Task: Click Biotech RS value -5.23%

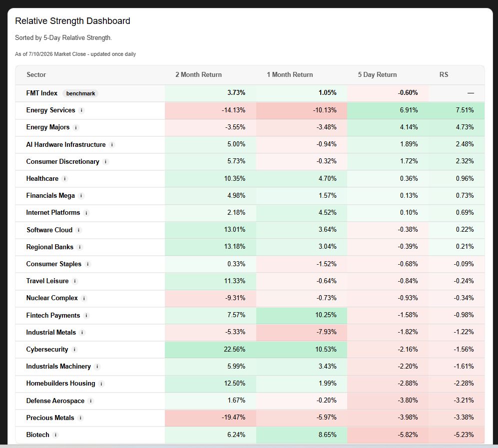Action: click(x=464, y=435)
